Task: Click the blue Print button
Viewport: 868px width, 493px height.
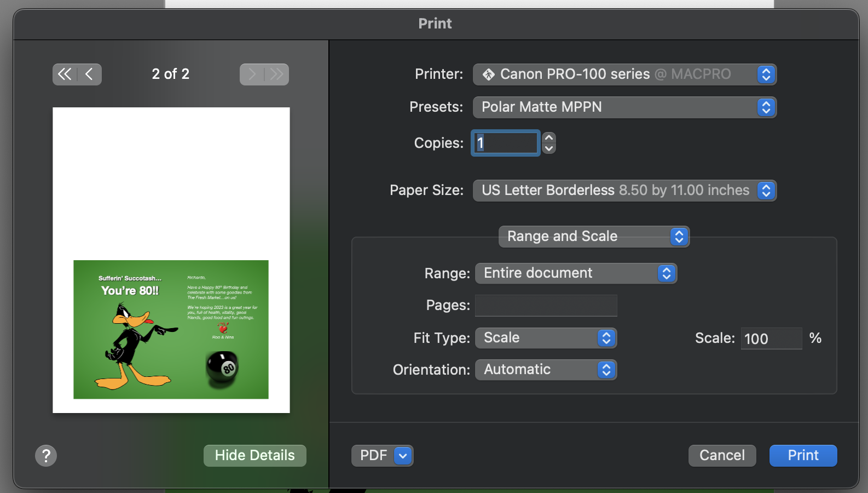Action: 803,456
